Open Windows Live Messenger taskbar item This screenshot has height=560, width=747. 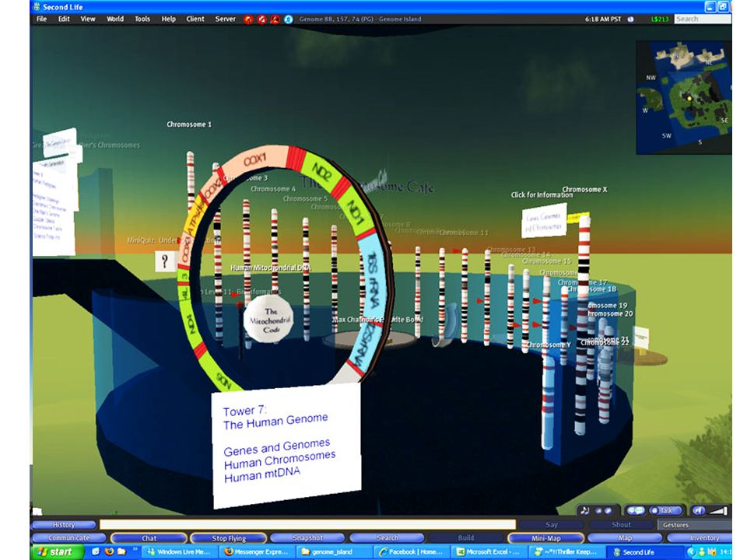tap(179, 552)
